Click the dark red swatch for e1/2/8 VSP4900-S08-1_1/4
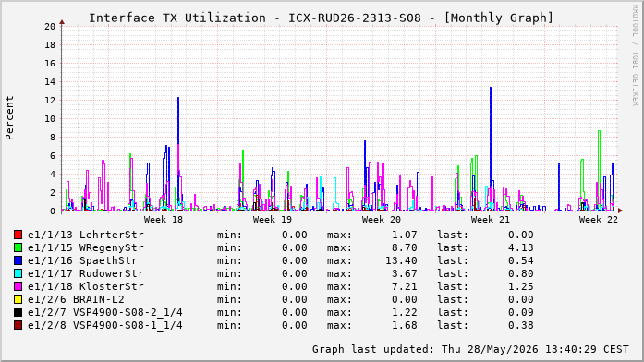The image size is (644, 362). pyautogui.click(x=18, y=325)
